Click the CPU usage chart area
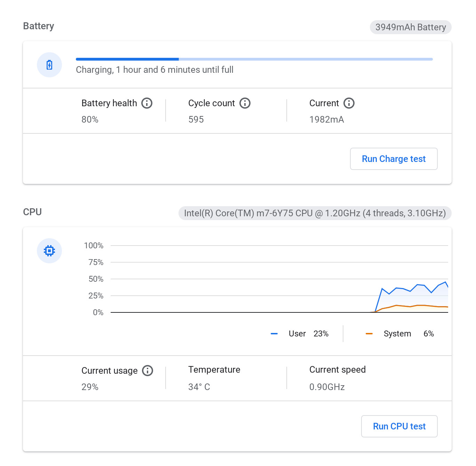This screenshot has height=466, width=476. [x=279, y=279]
